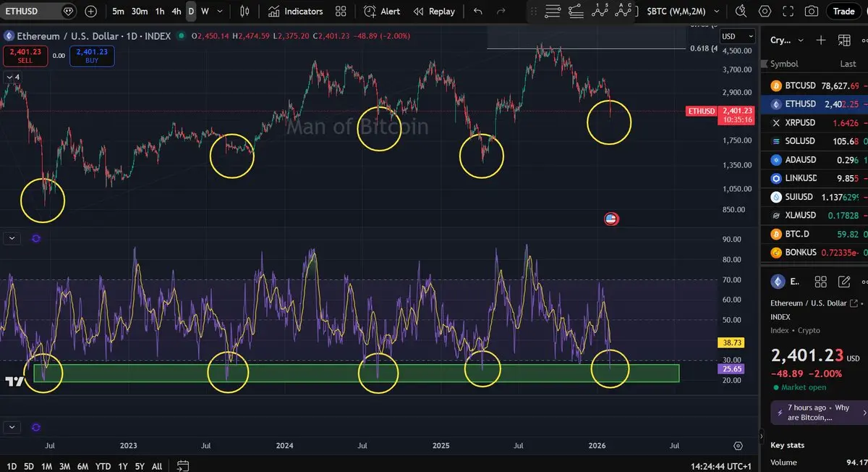Image resolution: width=868 pixels, height=472 pixels.
Task: Open the news item Why are Bitcoin
Action: 818,412
